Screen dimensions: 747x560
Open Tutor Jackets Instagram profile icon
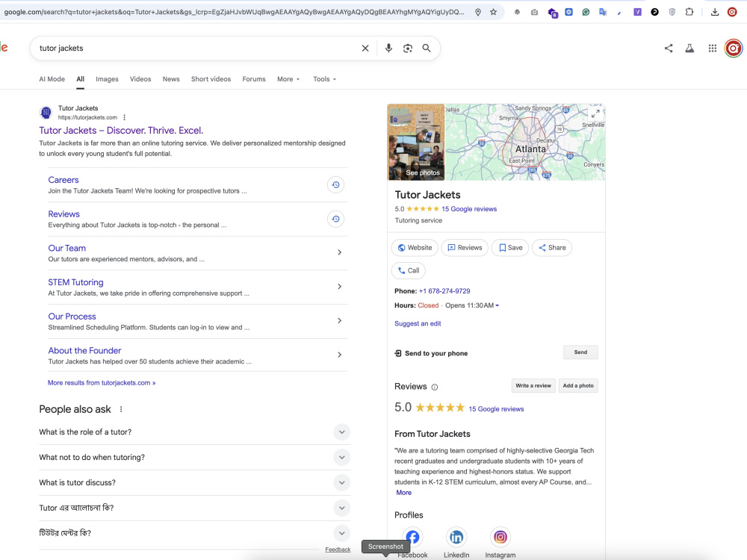[x=500, y=537]
